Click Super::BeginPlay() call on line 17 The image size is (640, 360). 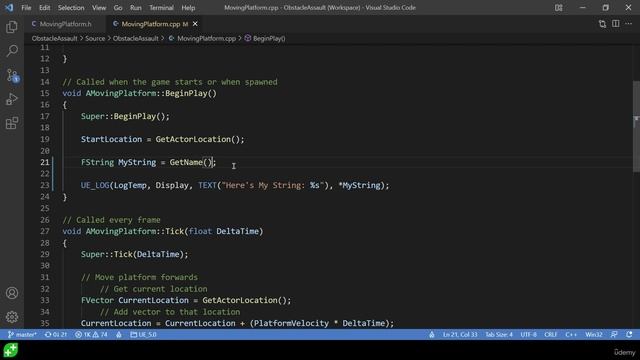pos(125,117)
